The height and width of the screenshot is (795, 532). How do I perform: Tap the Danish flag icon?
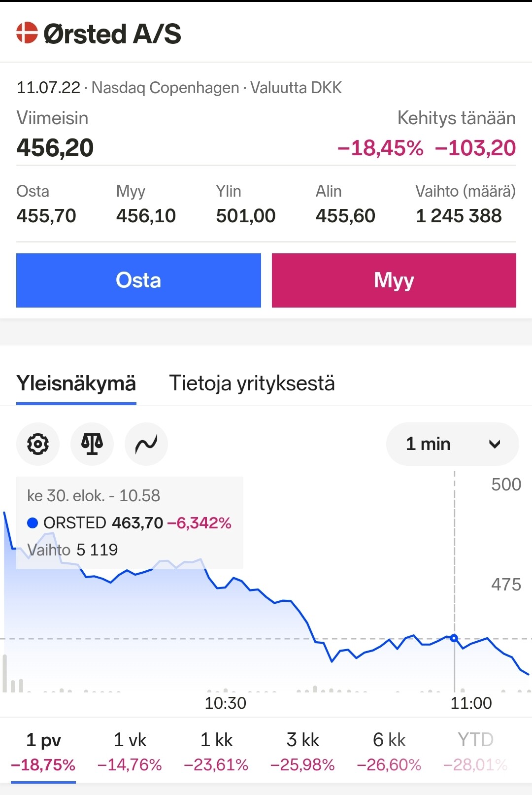[x=27, y=33]
